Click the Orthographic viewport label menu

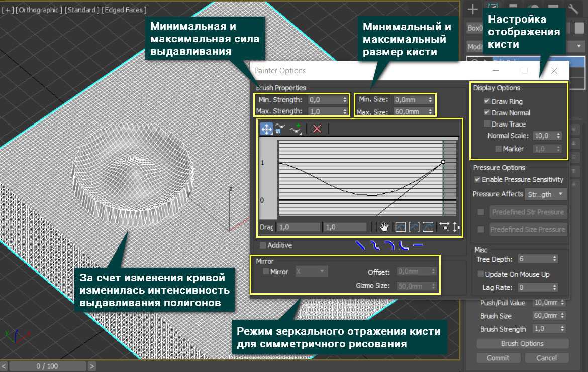click(x=39, y=10)
